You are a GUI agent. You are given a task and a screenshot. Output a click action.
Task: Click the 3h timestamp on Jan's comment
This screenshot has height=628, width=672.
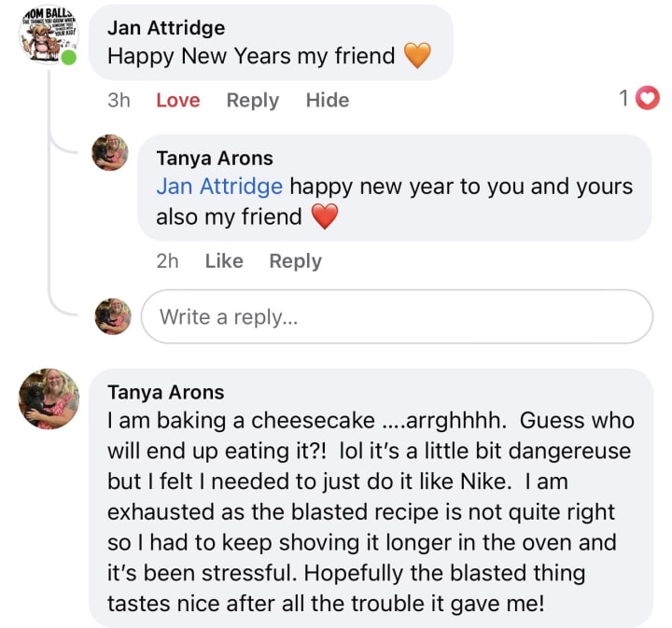pos(119,100)
